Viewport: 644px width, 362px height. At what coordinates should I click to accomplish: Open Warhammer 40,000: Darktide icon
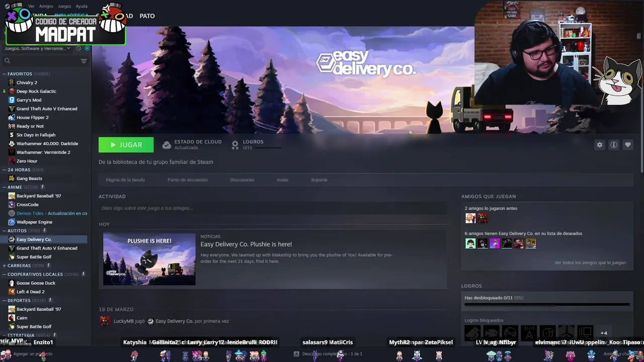pyautogui.click(x=12, y=143)
